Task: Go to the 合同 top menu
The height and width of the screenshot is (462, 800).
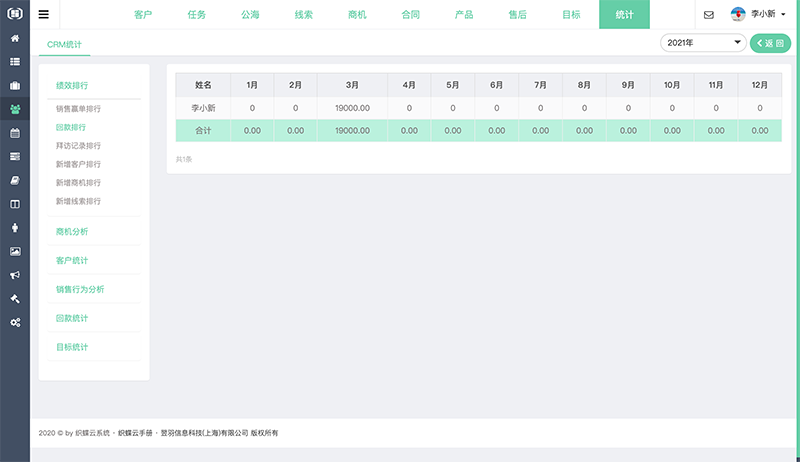Action: pos(411,15)
